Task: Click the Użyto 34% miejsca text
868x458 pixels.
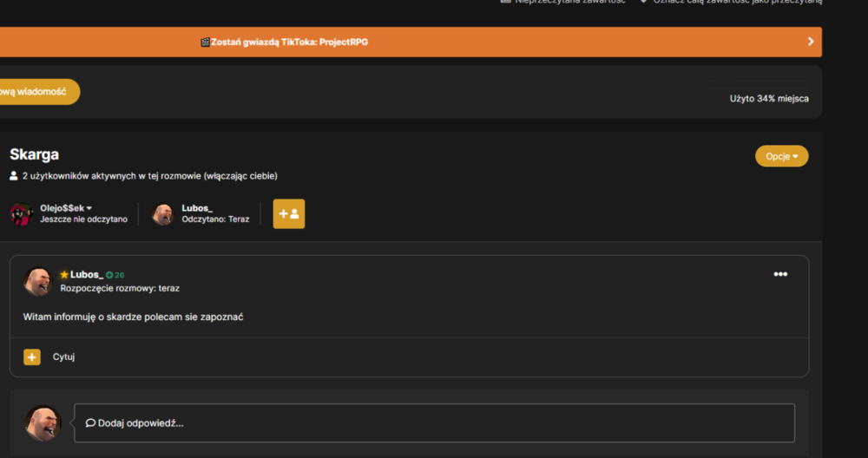Action: tap(769, 99)
